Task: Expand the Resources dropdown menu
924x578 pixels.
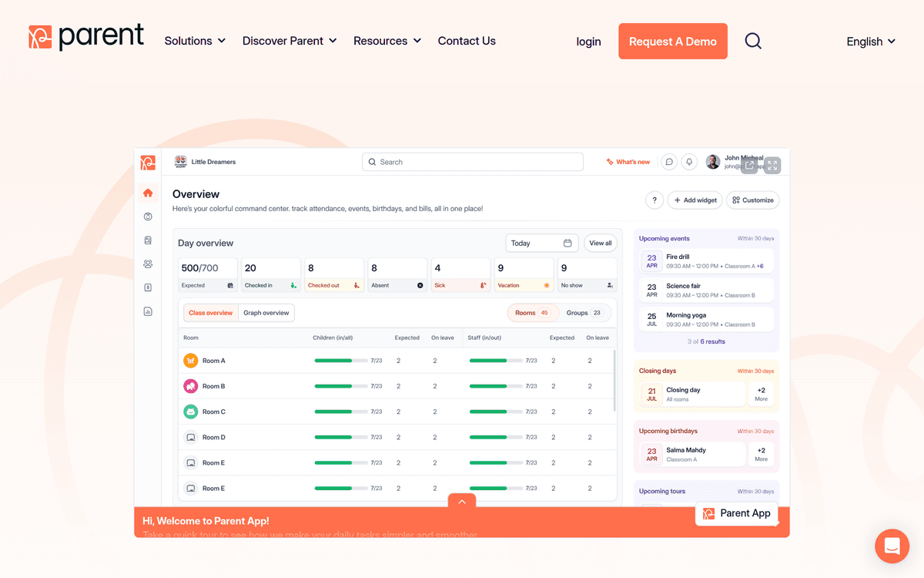Action: coord(387,41)
